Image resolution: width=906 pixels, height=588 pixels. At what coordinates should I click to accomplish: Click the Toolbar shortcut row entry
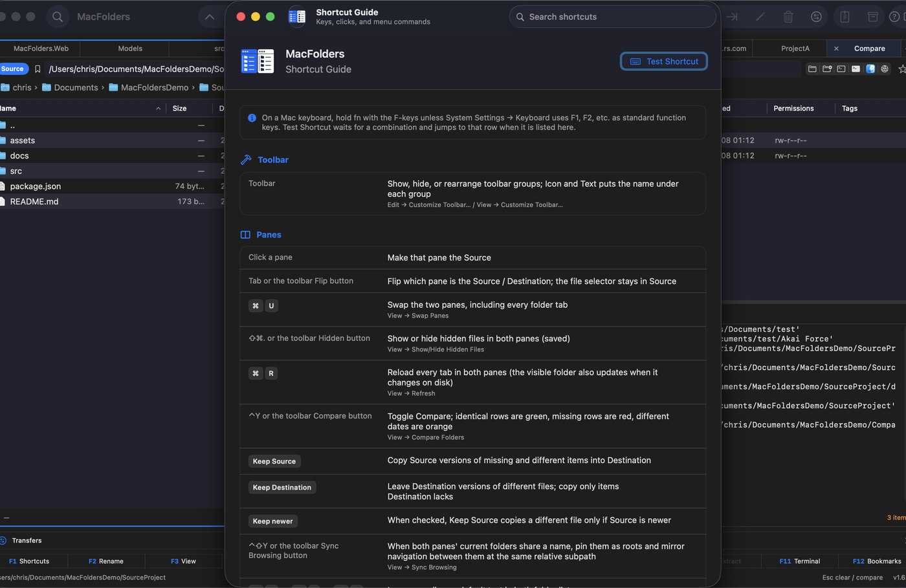click(x=472, y=193)
